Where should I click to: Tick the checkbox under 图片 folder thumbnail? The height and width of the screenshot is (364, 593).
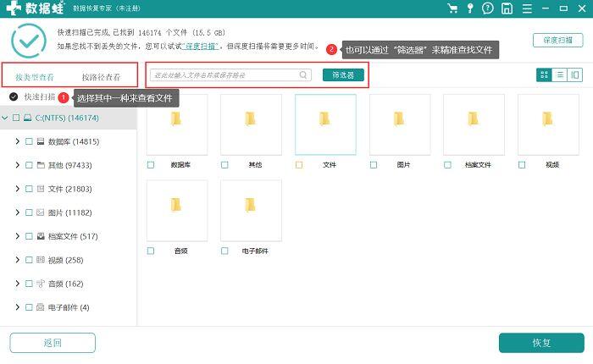tap(374, 165)
